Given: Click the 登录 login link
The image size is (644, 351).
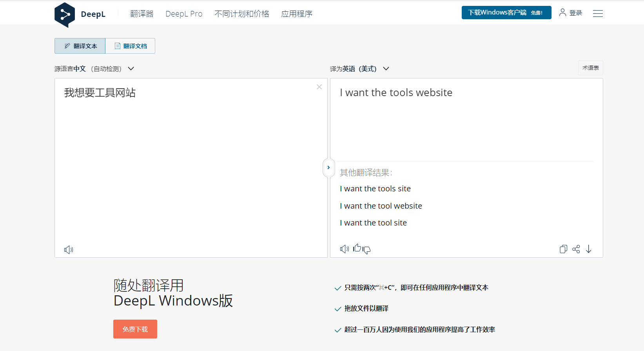Looking at the screenshot, I should point(575,13).
